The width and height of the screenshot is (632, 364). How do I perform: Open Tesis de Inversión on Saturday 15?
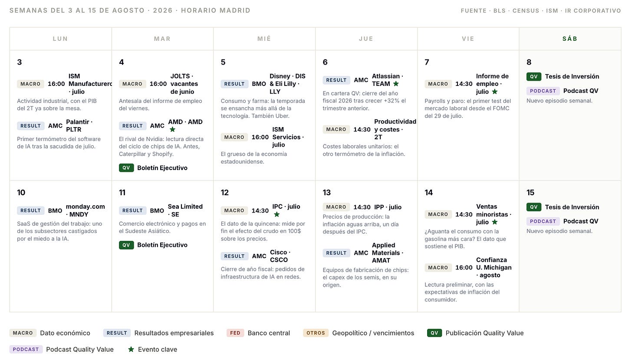coord(572,207)
